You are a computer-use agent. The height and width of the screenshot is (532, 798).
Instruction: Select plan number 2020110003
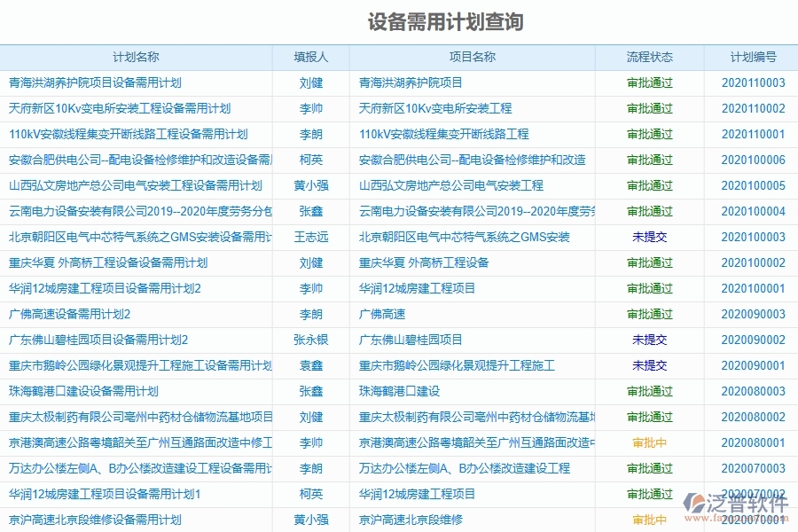[747, 82]
